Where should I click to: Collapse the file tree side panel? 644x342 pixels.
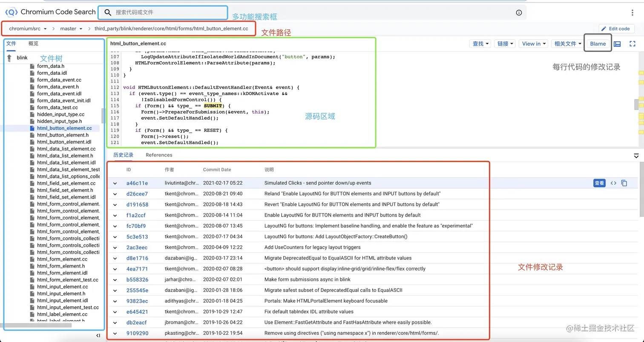pos(98,336)
